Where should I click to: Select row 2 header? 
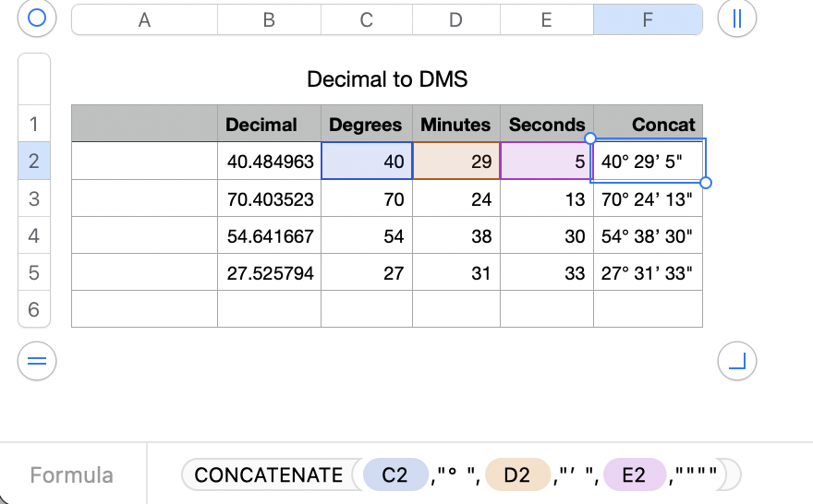pyautogui.click(x=34, y=162)
